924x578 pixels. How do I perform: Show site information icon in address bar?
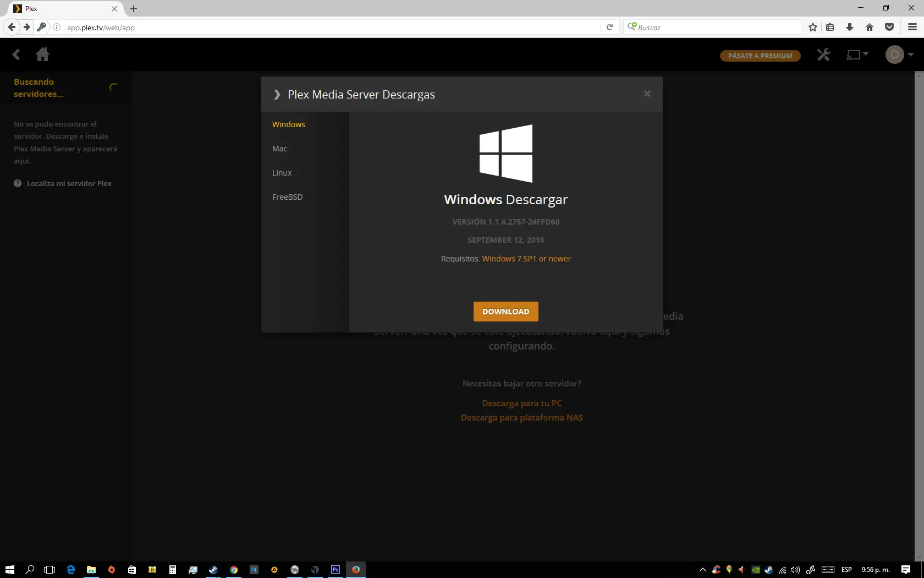tap(57, 27)
